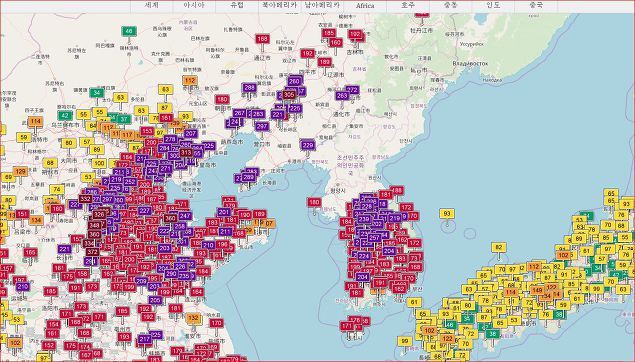The width and height of the screenshot is (635, 362).
Task: Click the purple 217 marker
Action: coord(144,339)
